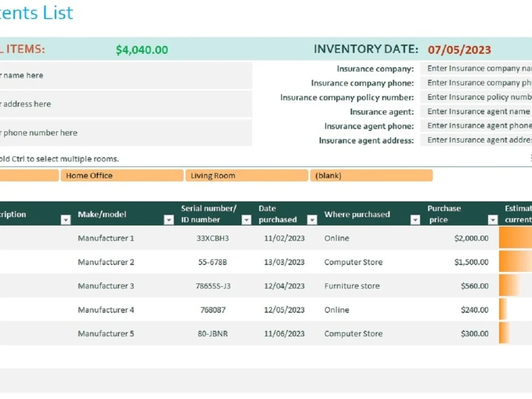Viewport: 532px width, 399px height.
Task: Click the Enter Insurance company name field
Action: click(x=476, y=68)
